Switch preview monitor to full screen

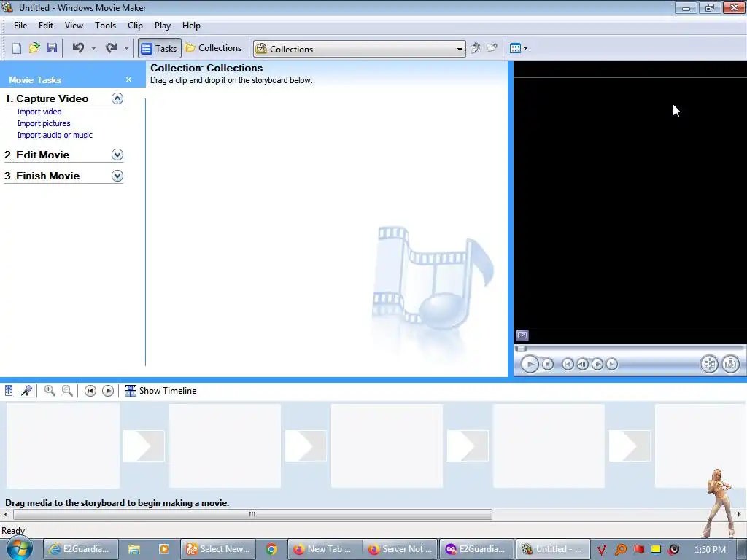[522, 335]
